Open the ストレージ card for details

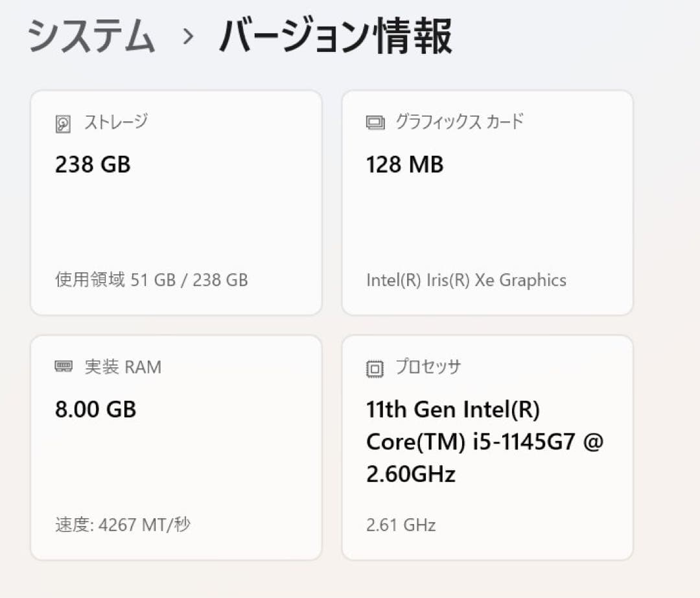click(175, 201)
